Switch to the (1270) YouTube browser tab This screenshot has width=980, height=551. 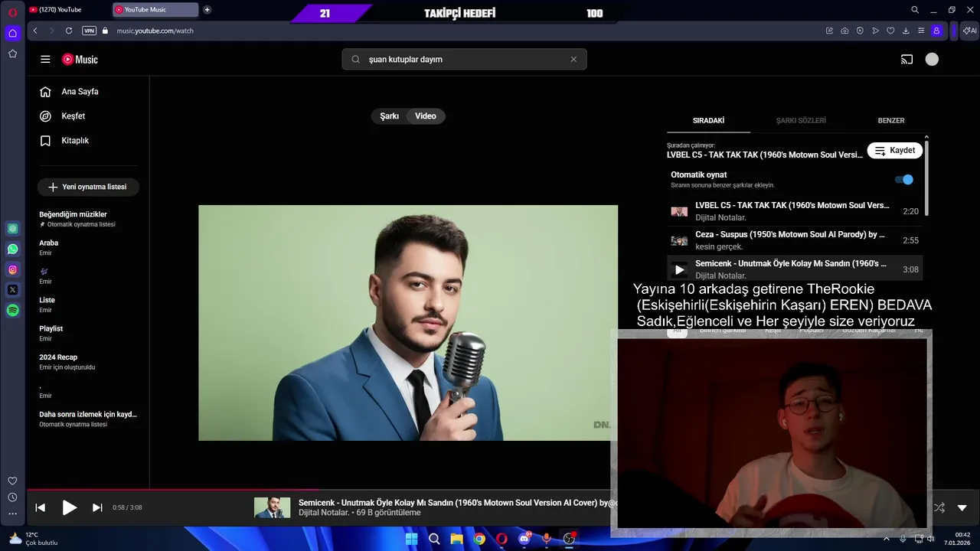(69, 10)
